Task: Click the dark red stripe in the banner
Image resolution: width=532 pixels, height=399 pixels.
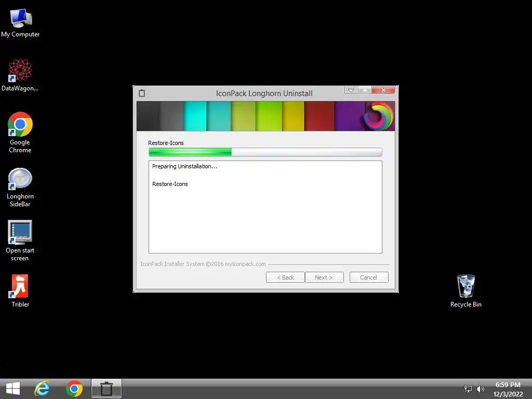Action: pyautogui.click(x=320, y=116)
